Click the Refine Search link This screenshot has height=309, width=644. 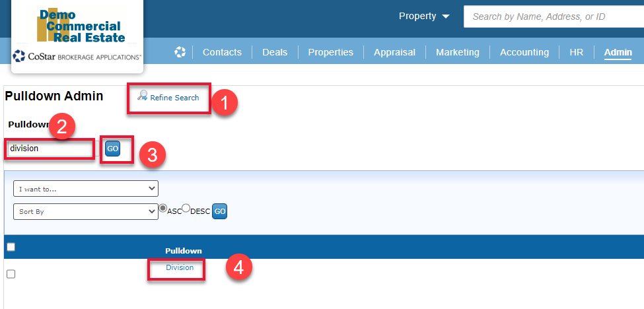point(174,98)
